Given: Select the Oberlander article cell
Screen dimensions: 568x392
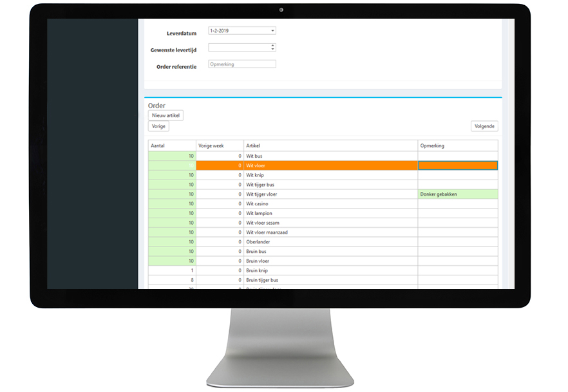Looking at the screenshot, I should 331,242.
